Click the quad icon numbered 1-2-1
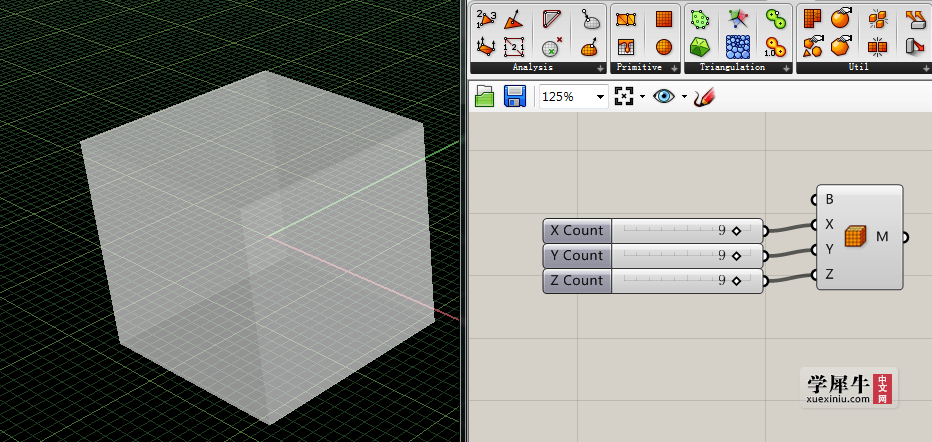Image resolution: width=932 pixels, height=442 pixels. pyautogui.click(x=514, y=46)
